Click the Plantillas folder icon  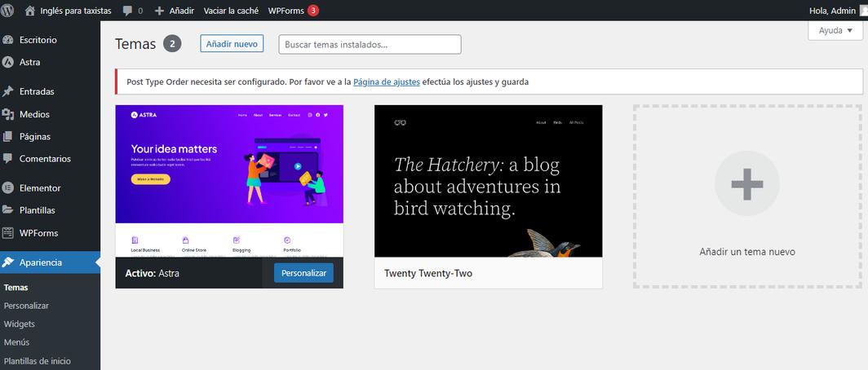[x=8, y=210]
